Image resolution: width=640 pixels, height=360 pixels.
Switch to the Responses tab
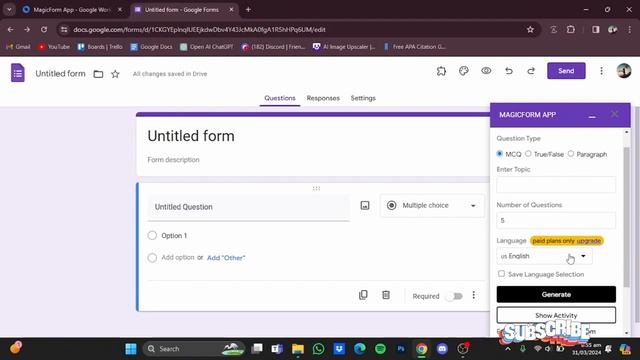point(323,98)
